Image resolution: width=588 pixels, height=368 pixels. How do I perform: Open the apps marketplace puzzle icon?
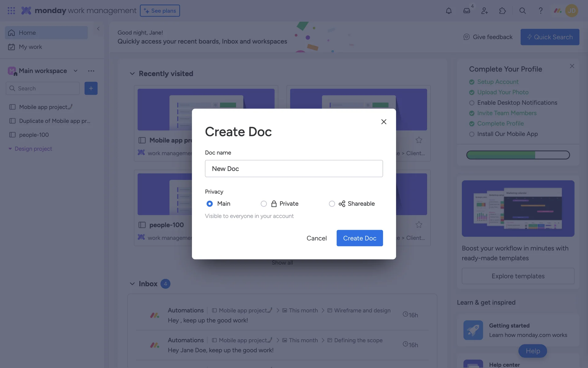[x=503, y=11]
